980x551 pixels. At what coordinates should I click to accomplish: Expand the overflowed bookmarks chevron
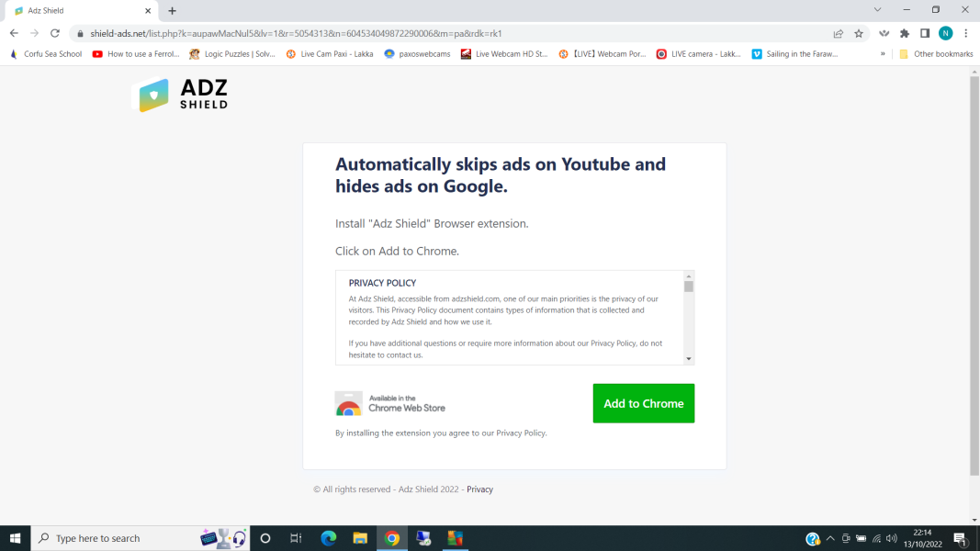(x=882, y=53)
